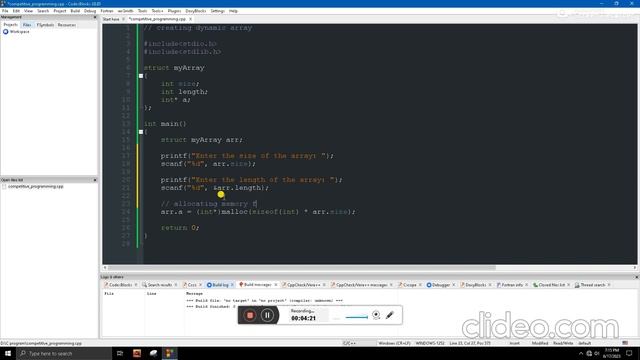Click the Insert mode status entry
This screenshot has width=640, height=360.
pyautogui.click(x=514, y=343)
